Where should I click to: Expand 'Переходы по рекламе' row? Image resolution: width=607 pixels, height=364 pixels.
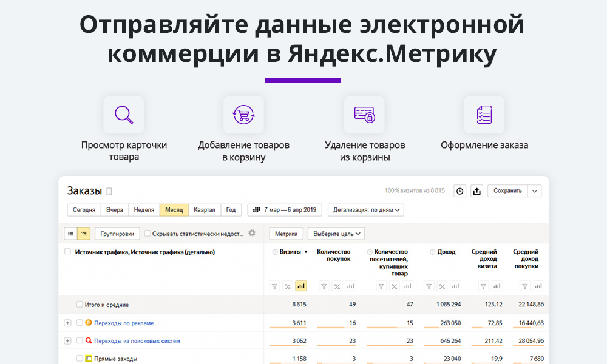point(67,323)
